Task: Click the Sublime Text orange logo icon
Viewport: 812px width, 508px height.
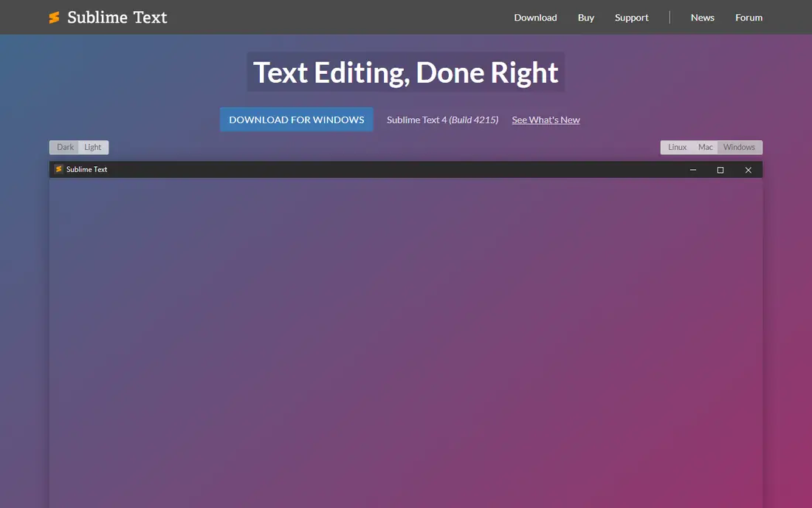Action: point(54,18)
